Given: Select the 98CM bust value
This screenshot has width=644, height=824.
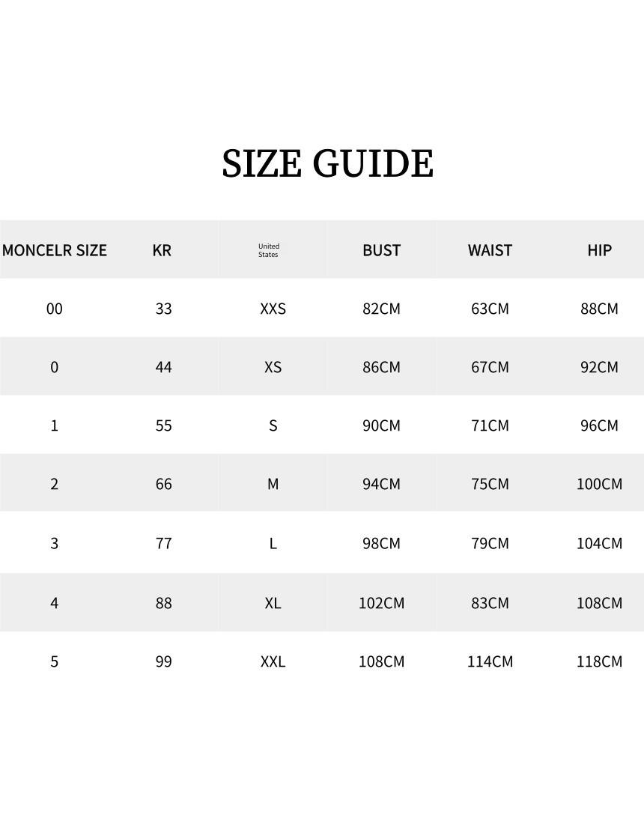Looking at the screenshot, I should coord(381,543).
